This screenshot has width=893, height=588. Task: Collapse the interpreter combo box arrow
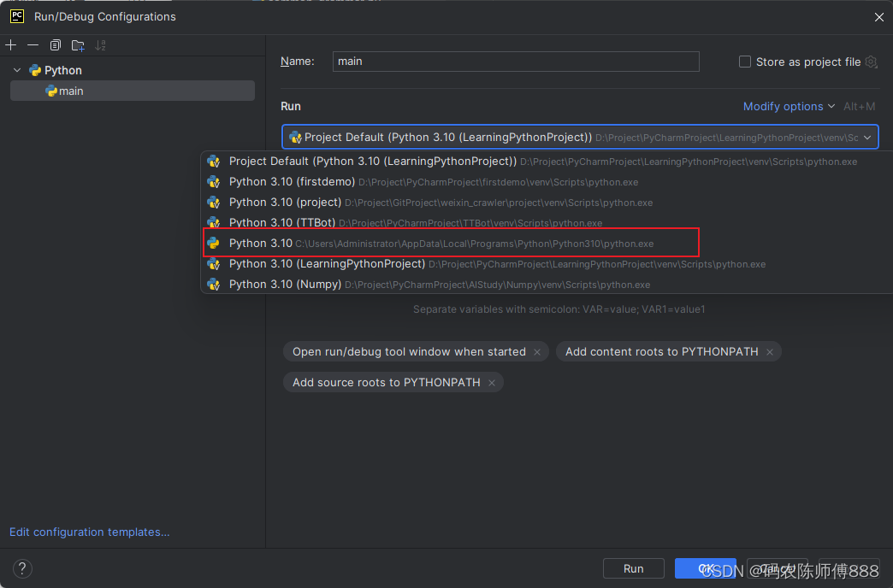[x=866, y=138]
